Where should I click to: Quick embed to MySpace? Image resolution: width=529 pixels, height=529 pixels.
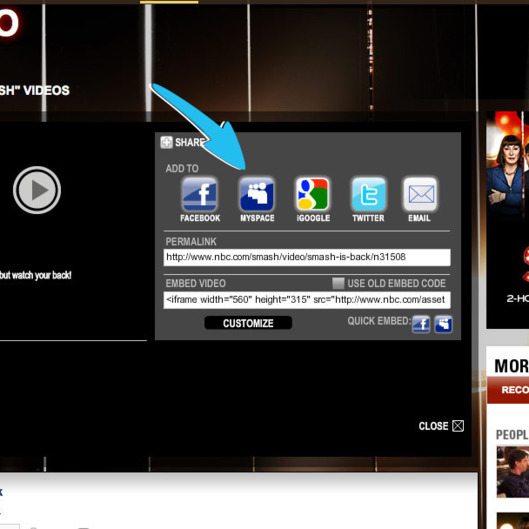[x=443, y=325]
